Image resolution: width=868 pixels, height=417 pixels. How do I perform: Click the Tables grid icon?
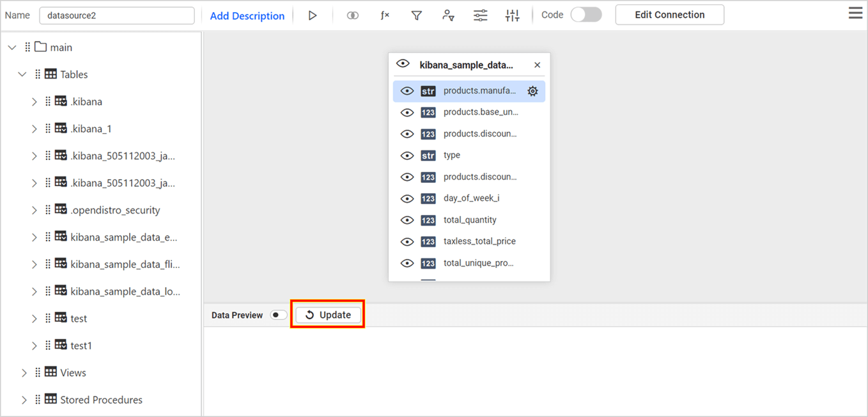coord(50,74)
